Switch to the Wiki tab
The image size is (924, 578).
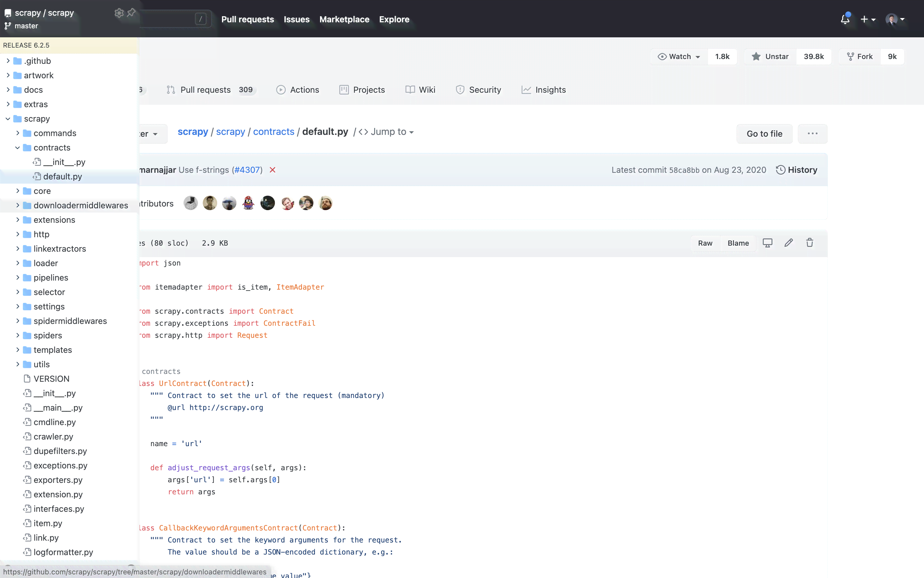coord(420,90)
